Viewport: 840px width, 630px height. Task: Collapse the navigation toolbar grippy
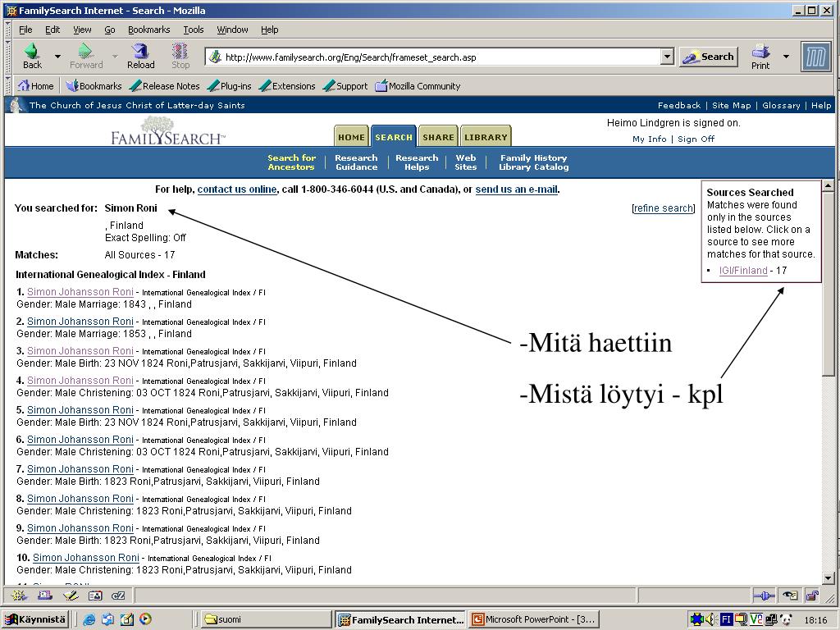[8, 57]
